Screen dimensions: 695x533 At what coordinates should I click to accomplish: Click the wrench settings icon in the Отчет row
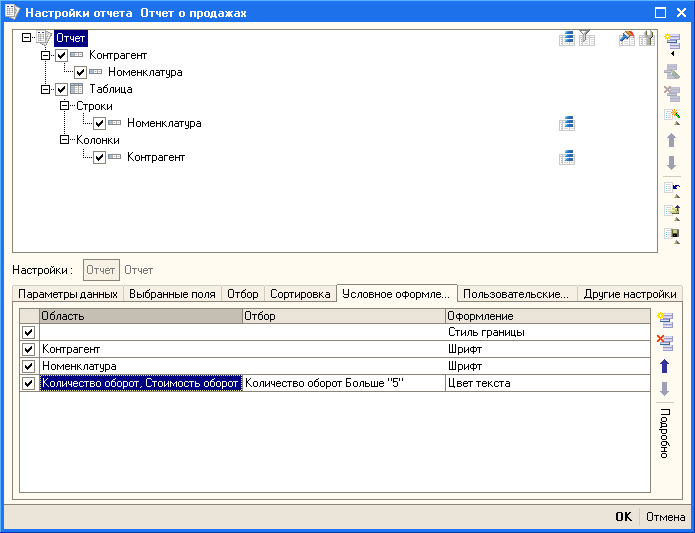point(647,38)
